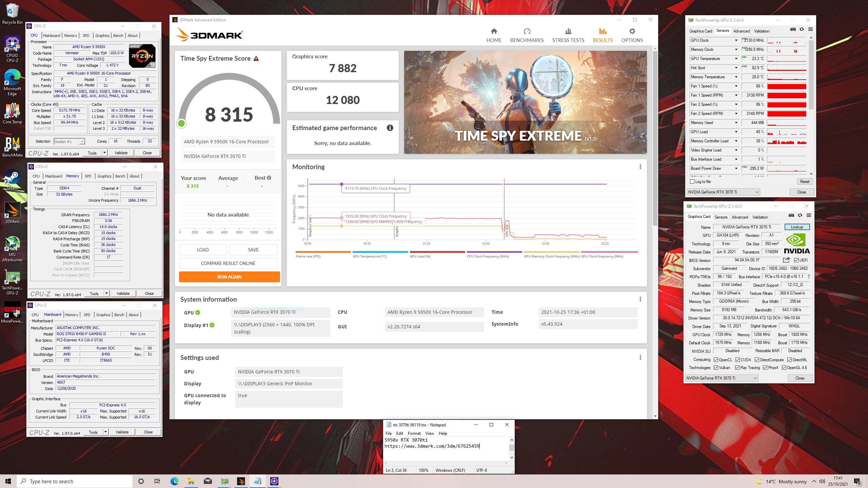This screenshot has height=488, width=868.
Task: Open File Explorer from the taskbar
Action: coord(191,481)
